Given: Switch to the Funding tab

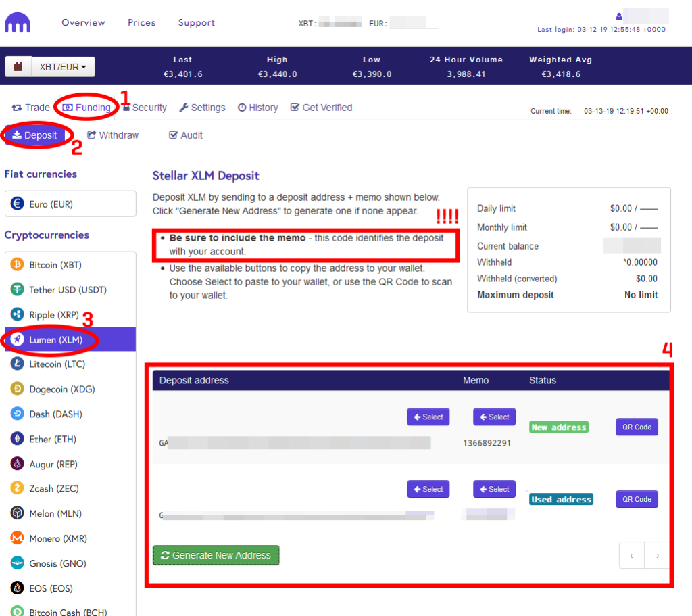Looking at the screenshot, I should (x=86, y=108).
